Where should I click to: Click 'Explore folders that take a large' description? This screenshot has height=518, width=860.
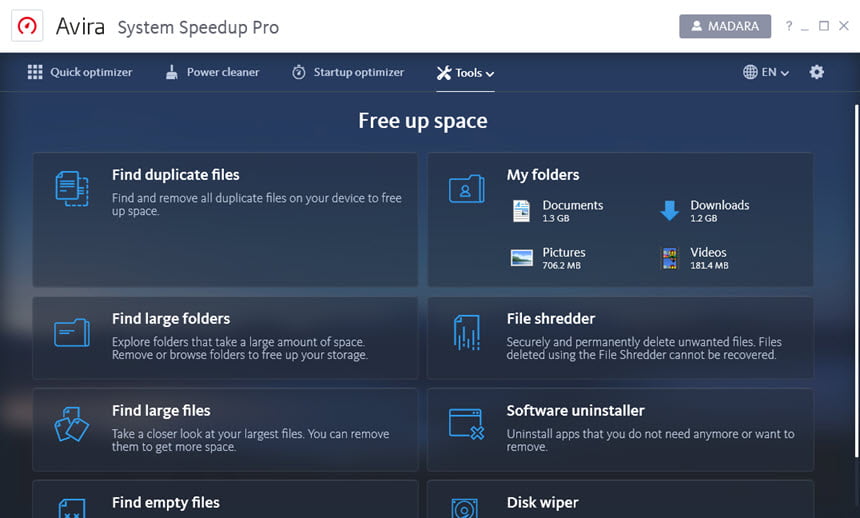pos(240,348)
